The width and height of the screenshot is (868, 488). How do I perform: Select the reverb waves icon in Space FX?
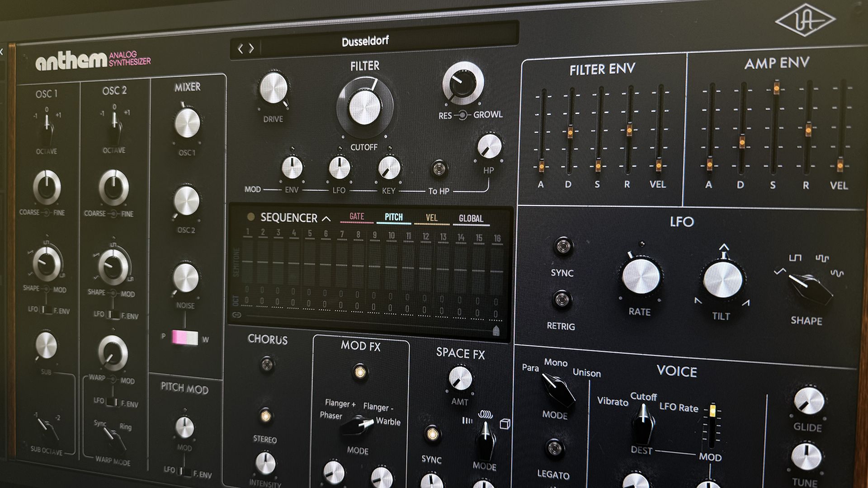point(485,414)
